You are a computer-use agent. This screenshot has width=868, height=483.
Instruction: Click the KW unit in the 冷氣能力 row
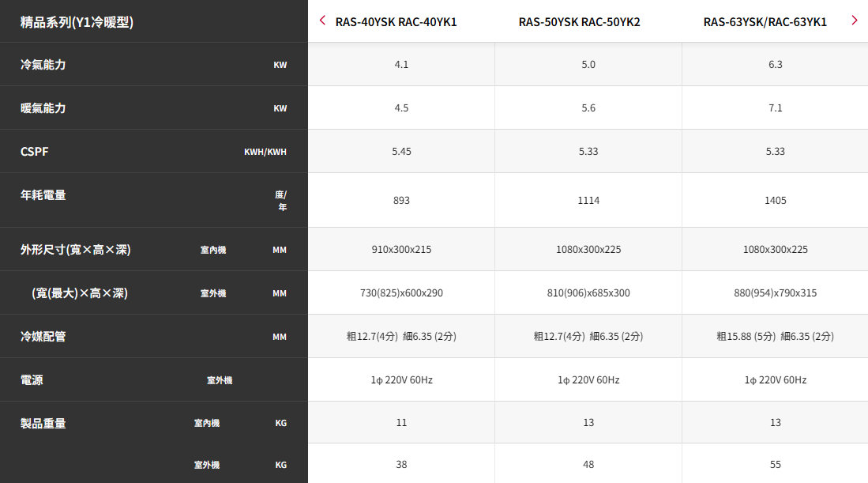coord(280,65)
